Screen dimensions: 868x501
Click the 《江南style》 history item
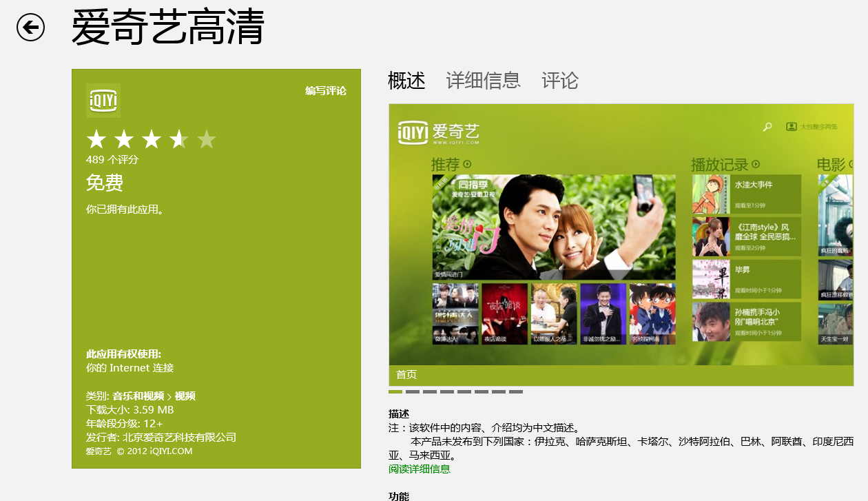pyautogui.click(x=747, y=236)
